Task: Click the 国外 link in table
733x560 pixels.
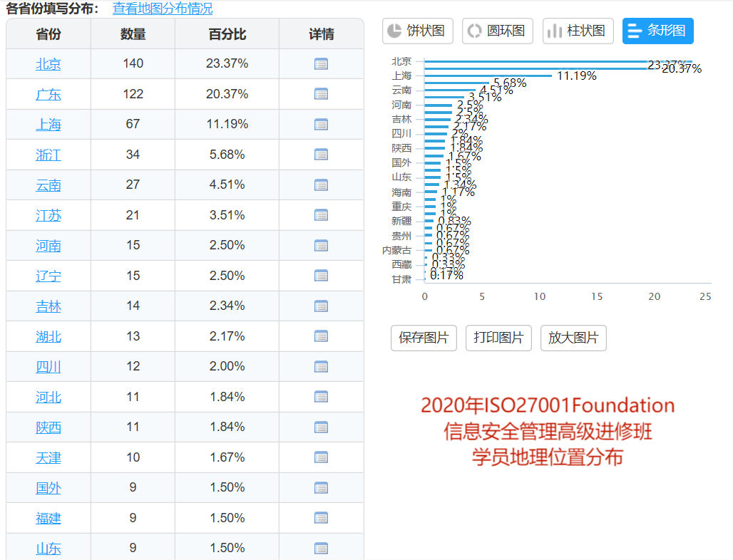Action: [48, 488]
